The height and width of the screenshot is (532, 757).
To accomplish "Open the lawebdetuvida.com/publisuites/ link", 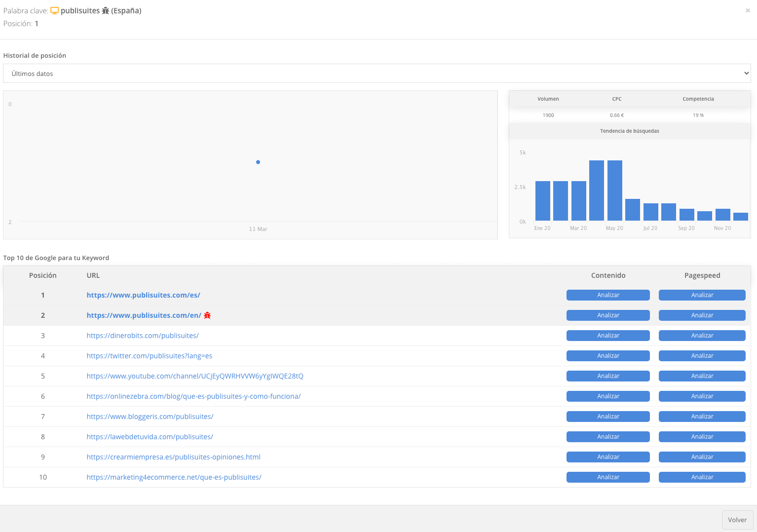I will click(150, 436).
